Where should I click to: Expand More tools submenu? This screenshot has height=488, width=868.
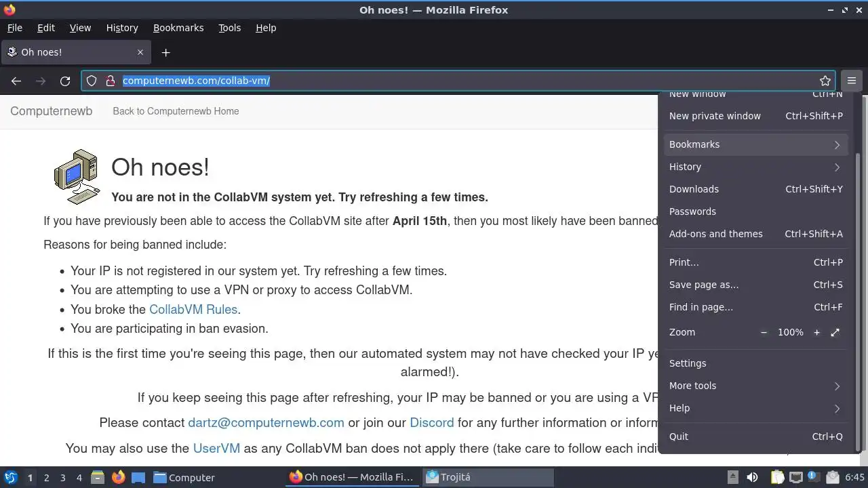[755, 386]
